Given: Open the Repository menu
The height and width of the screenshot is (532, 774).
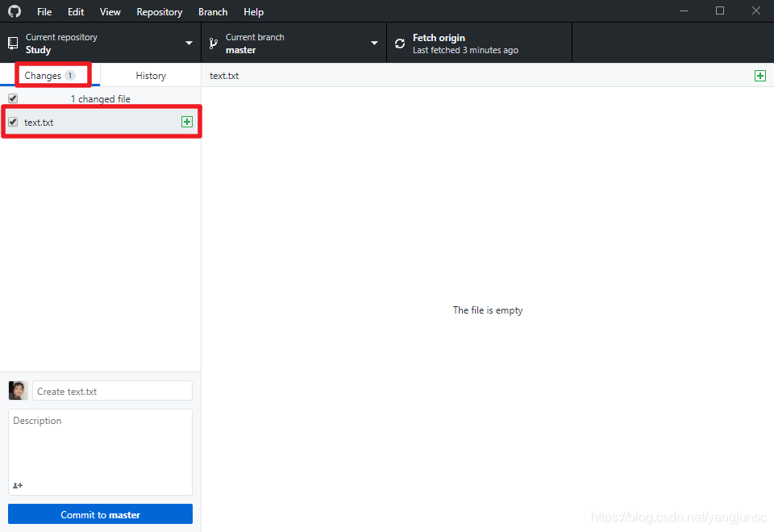Looking at the screenshot, I should tap(160, 12).
